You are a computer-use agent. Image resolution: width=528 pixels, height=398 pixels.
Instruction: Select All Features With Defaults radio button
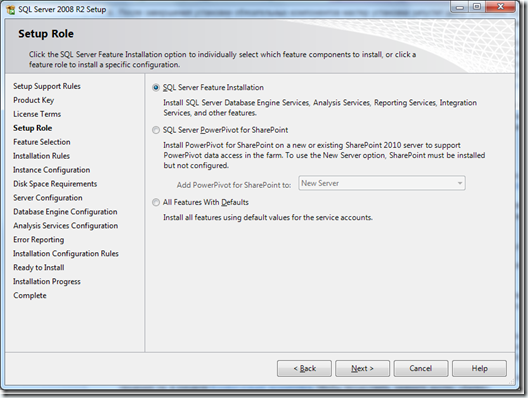[x=156, y=202]
